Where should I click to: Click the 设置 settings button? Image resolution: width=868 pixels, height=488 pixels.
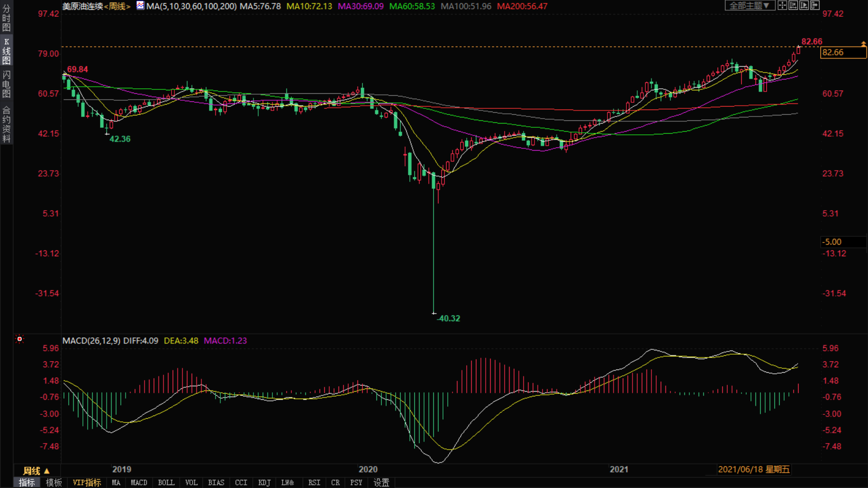point(381,483)
